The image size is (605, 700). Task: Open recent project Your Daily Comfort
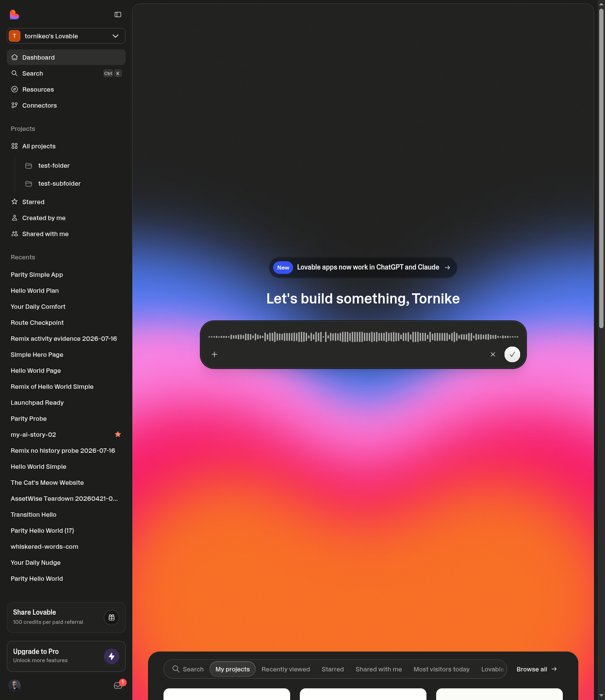(x=66, y=306)
